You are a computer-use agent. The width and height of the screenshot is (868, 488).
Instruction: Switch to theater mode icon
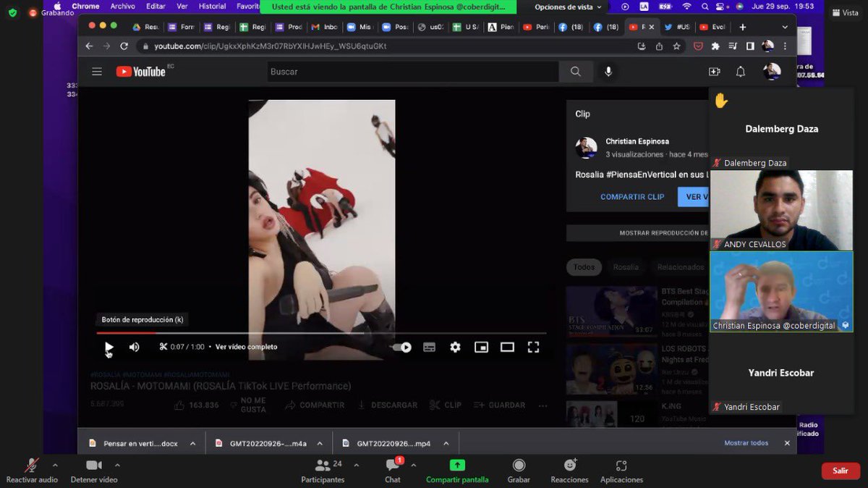(507, 347)
